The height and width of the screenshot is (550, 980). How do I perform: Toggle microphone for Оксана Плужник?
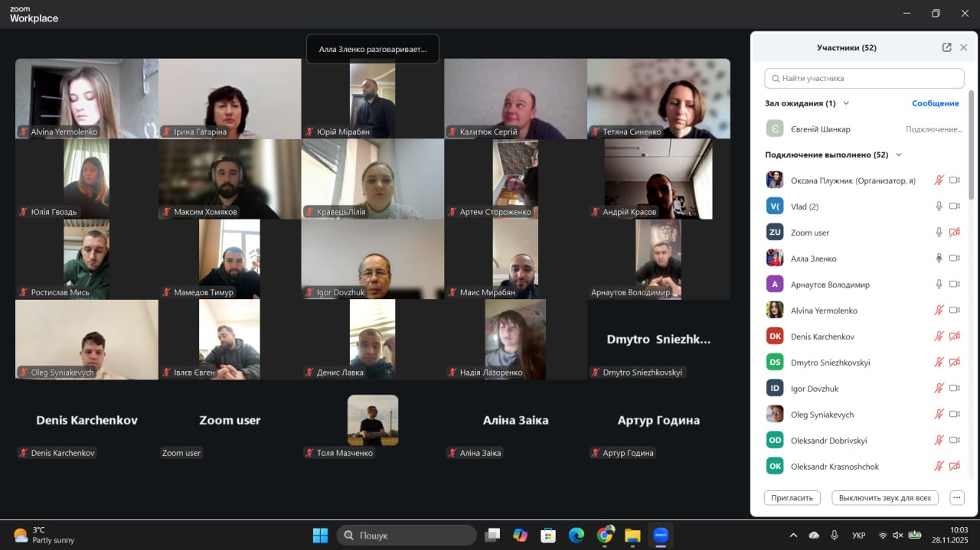(x=939, y=181)
